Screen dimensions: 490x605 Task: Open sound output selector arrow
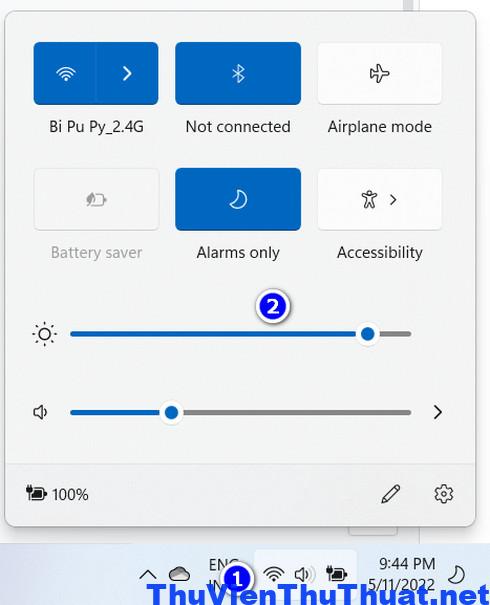438,412
